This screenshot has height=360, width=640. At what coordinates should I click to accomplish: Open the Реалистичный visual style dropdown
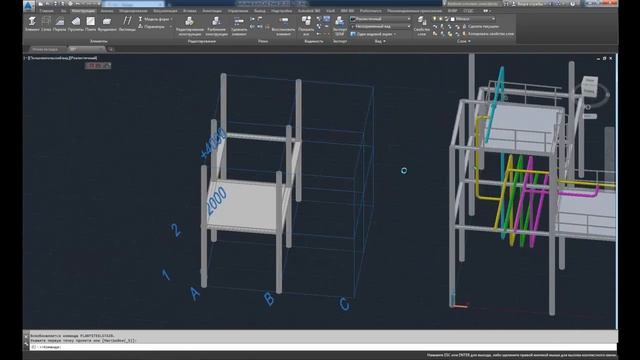pos(380,19)
